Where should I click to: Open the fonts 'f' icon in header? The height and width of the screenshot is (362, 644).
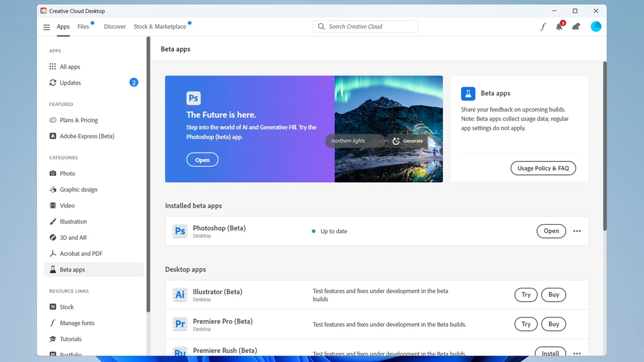click(x=543, y=27)
